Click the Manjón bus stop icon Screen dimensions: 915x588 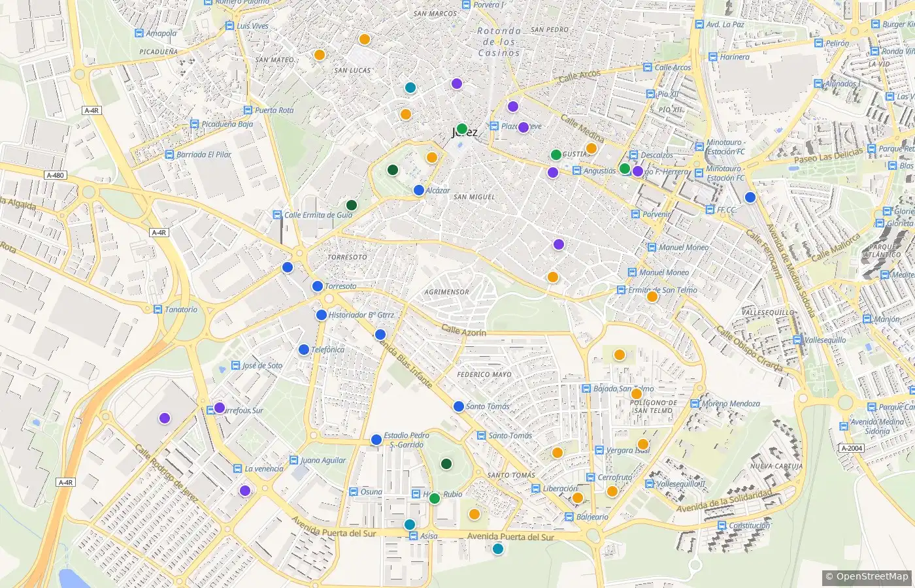click(x=867, y=319)
